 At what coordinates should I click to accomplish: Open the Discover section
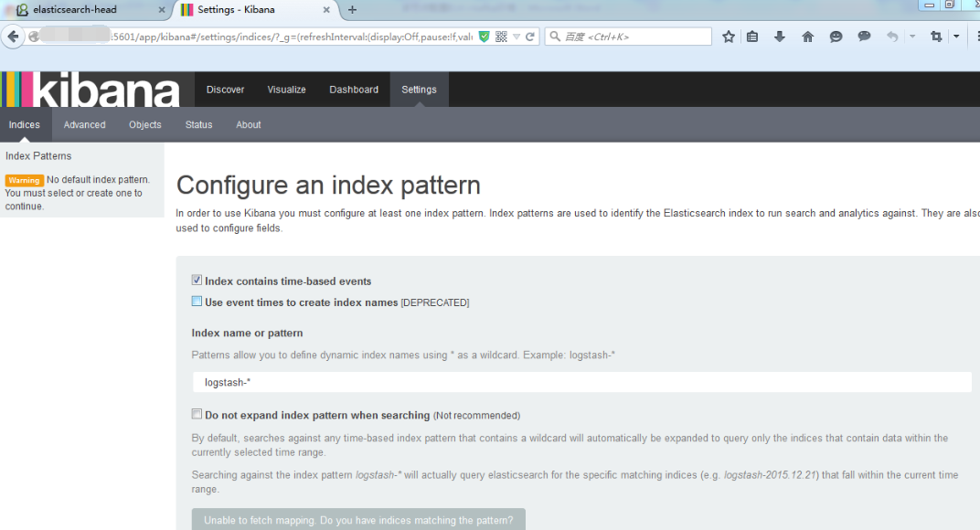[226, 90]
